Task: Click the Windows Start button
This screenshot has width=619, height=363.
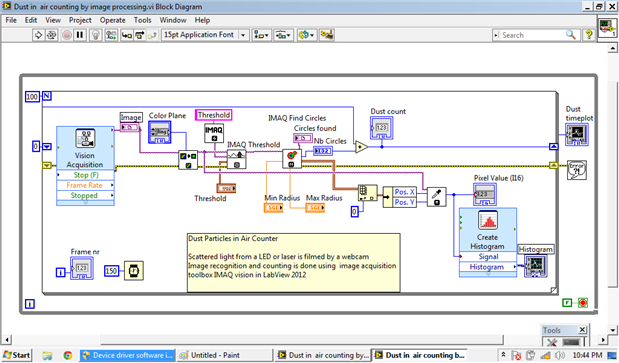Action: click(16, 355)
